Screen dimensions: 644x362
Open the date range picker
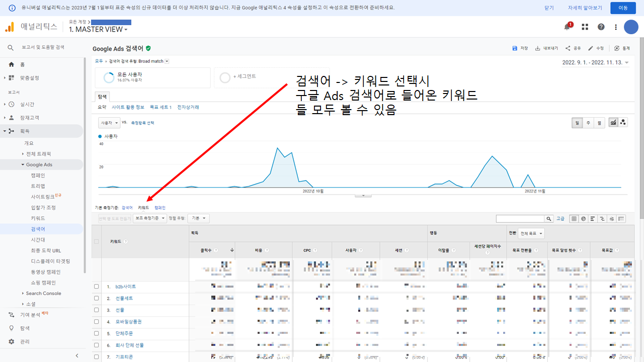[595, 63]
